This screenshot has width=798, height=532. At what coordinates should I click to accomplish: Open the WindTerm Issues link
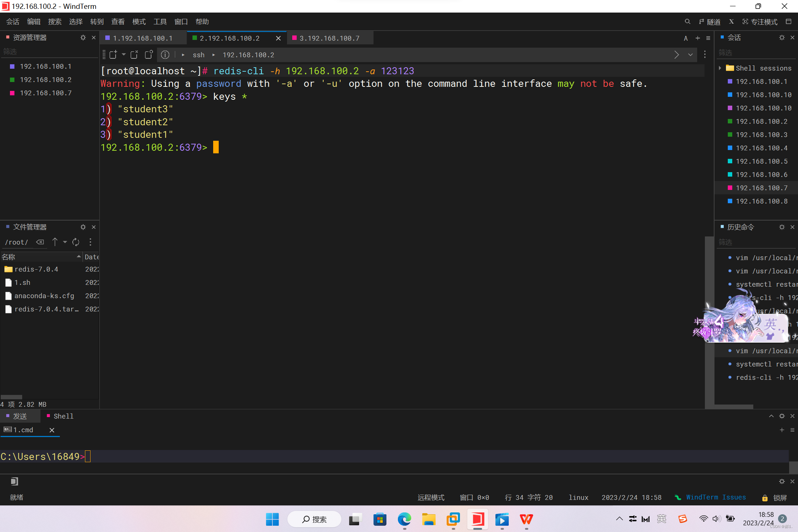point(715,497)
